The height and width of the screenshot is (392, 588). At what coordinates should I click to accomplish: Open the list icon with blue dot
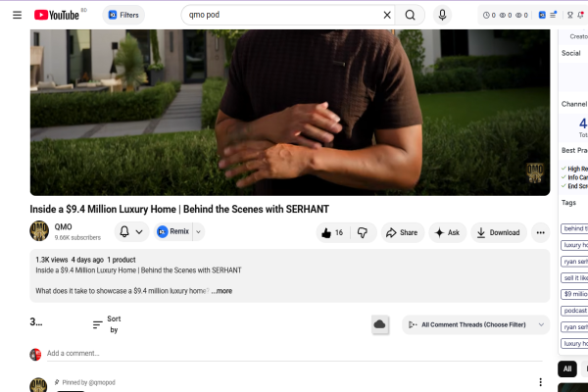click(554, 15)
